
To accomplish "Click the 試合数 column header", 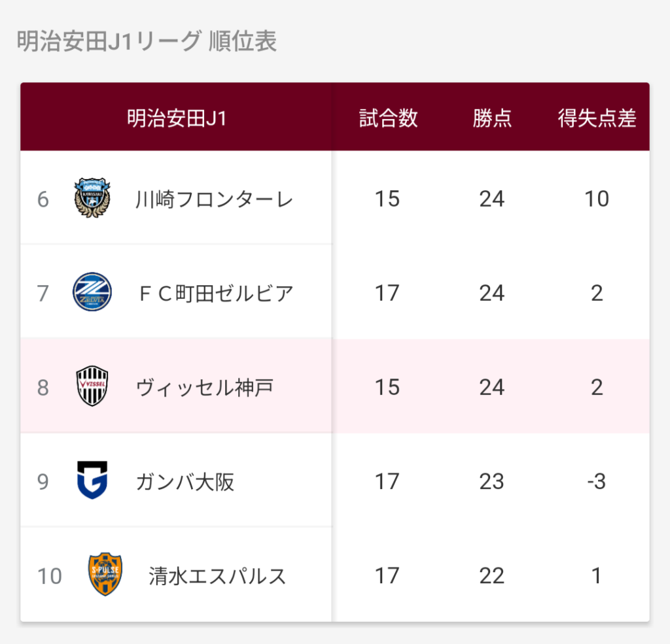I will (x=388, y=118).
